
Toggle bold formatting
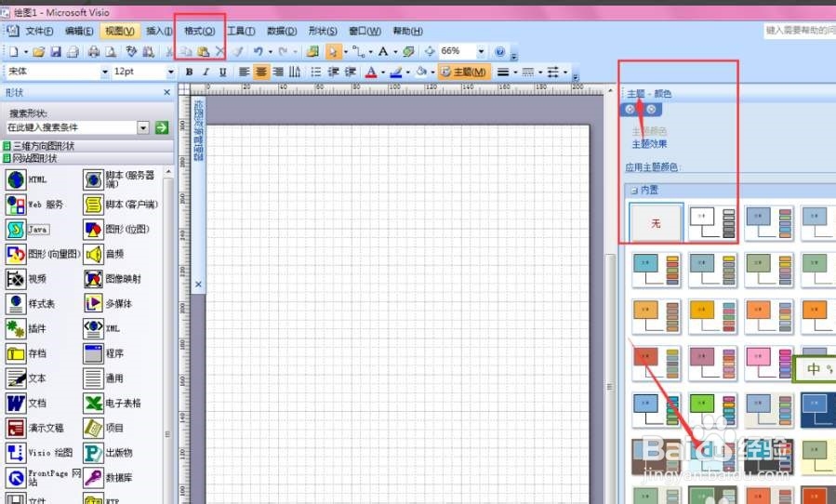(189, 72)
